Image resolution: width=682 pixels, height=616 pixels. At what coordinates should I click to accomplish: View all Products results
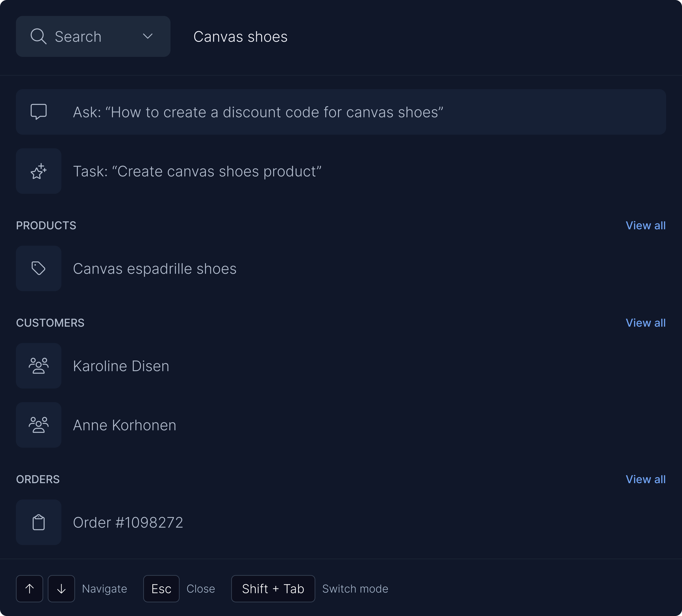(645, 225)
